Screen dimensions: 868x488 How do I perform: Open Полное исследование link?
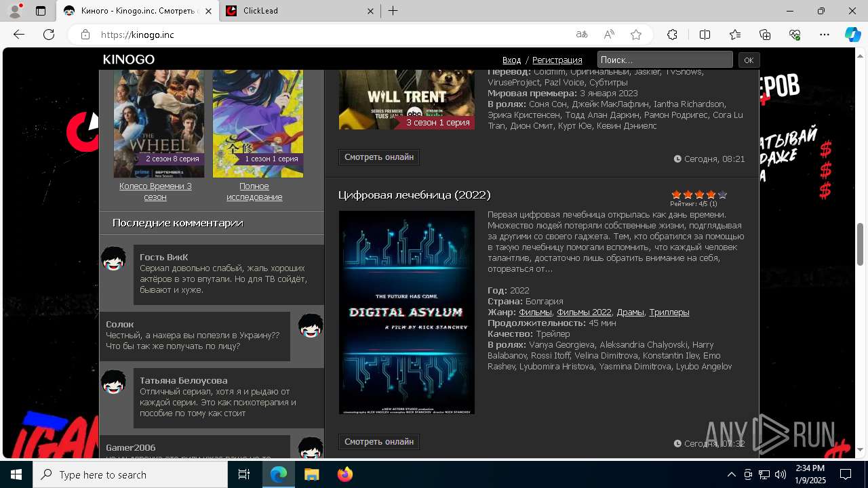[x=254, y=191]
